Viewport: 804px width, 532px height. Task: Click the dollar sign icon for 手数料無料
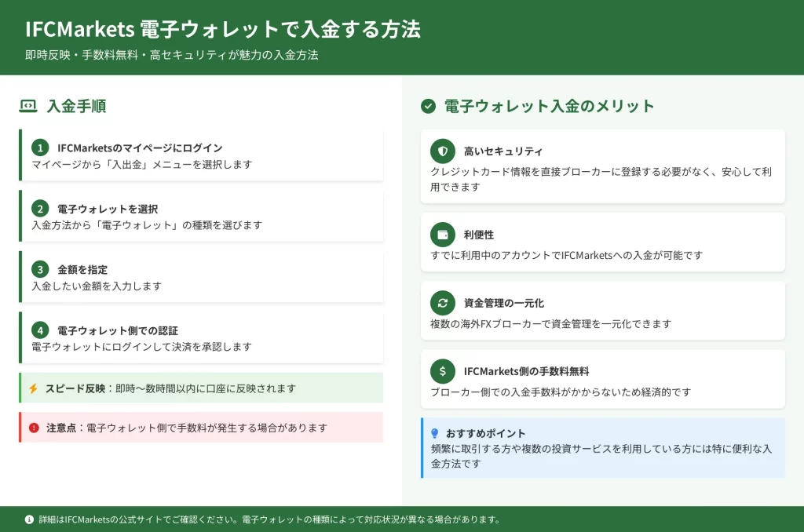443,371
